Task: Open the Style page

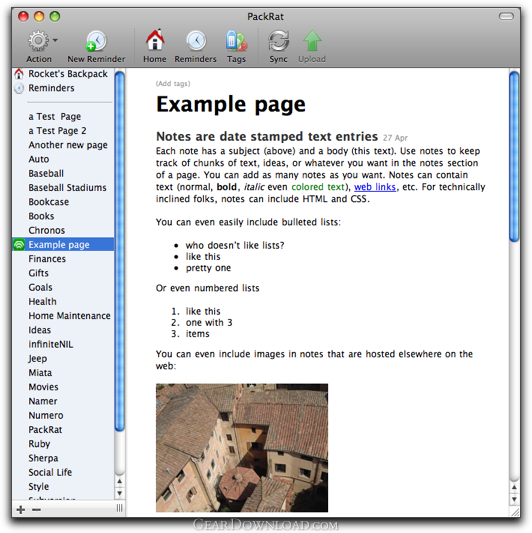Action: 38,487
